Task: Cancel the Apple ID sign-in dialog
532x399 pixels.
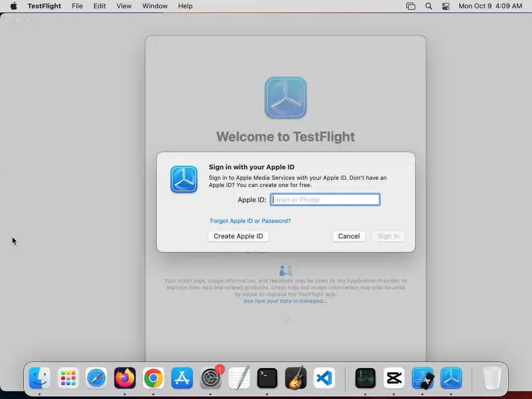Action: 349,236
